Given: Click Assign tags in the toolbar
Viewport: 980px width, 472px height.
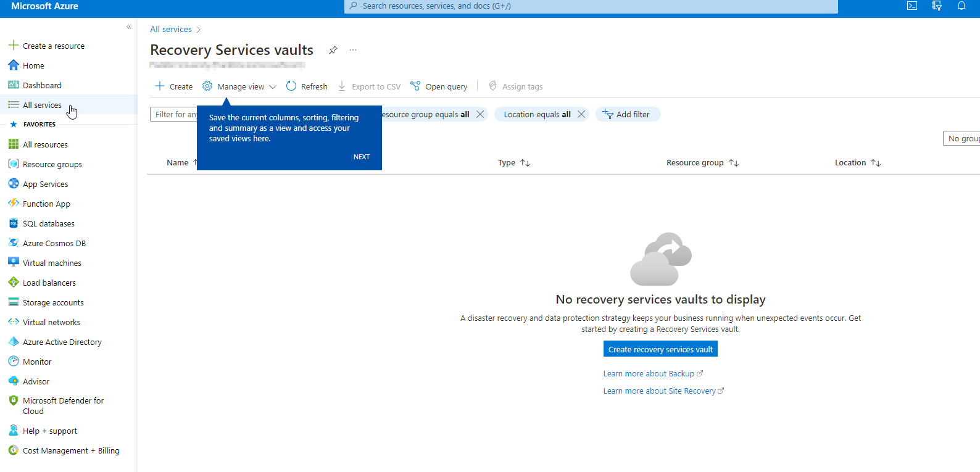Looking at the screenshot, I should tap(516, 86).
